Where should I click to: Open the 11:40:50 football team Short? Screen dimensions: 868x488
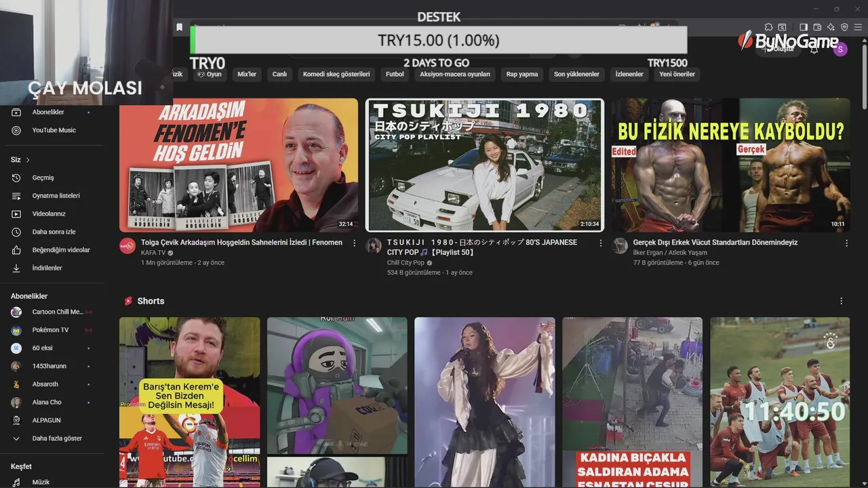click(780, 403)
